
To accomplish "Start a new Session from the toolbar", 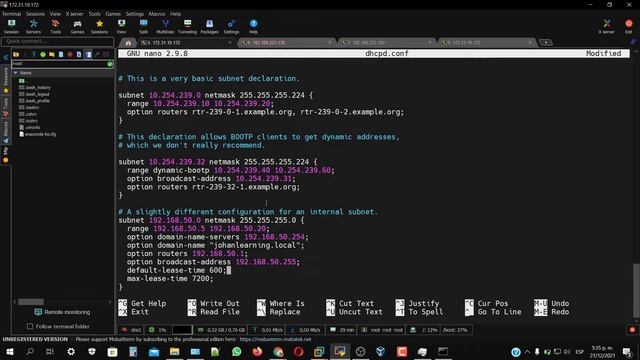I will coord(11,27).
